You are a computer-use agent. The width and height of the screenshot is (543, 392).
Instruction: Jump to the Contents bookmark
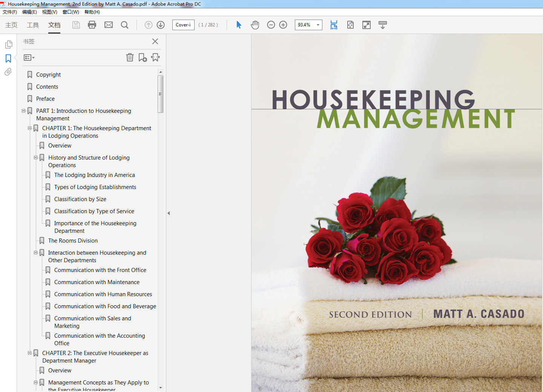(47, 87)
